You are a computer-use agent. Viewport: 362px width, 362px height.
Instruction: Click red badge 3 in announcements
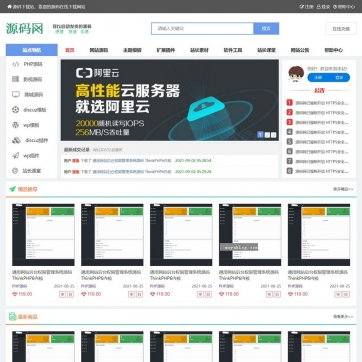tap(290, 122)
